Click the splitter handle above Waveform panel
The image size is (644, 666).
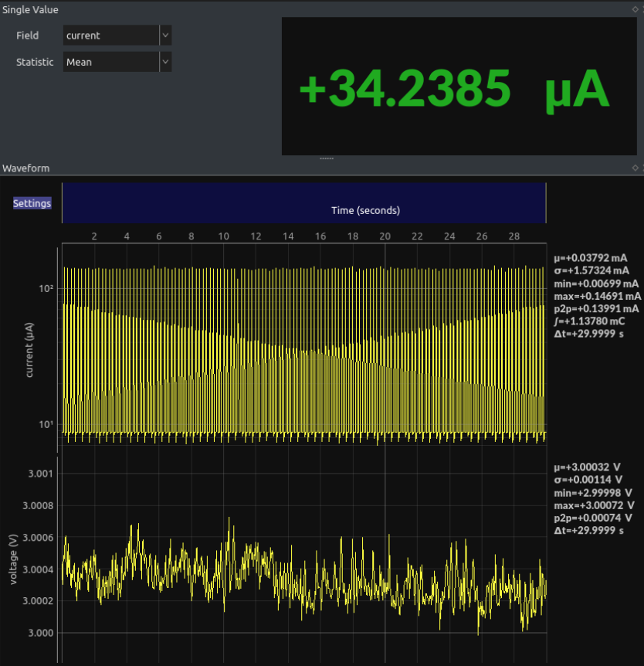[326, 158]
